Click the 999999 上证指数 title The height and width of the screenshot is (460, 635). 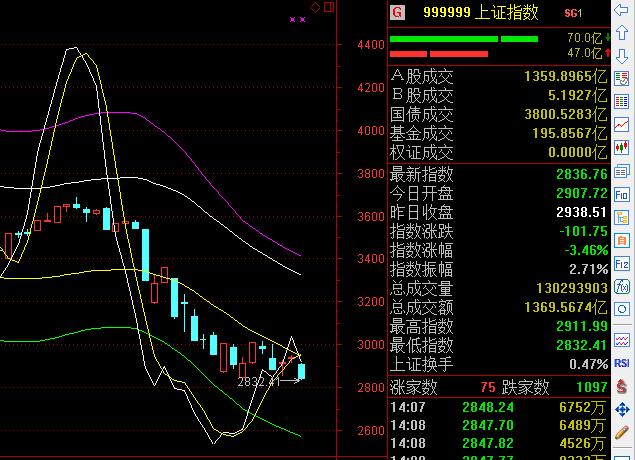click(480, 12)
